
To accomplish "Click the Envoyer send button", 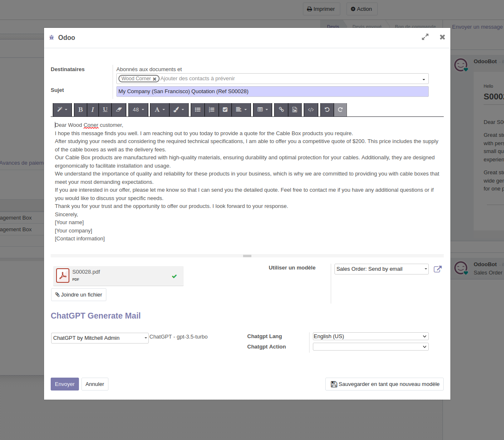I will 65,384.
